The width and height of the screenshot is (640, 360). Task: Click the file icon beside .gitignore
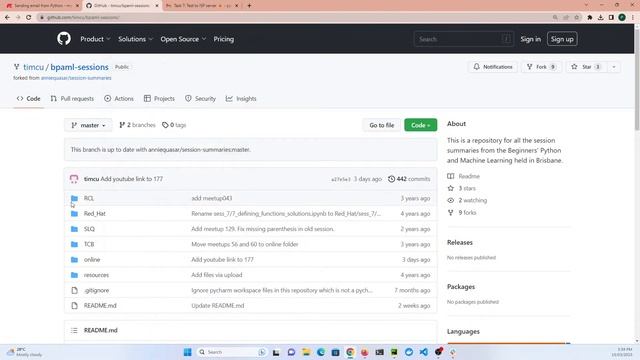tap(74, 290)
